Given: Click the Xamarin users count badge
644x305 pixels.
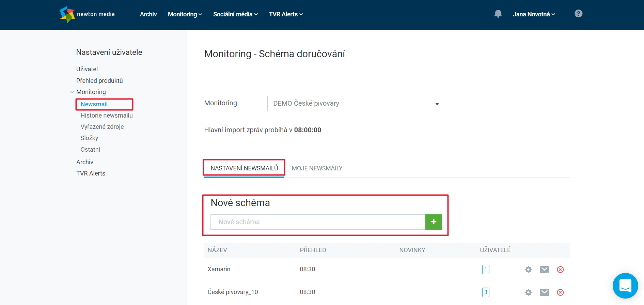Looking at the screenshot, I should coord(486,270).
